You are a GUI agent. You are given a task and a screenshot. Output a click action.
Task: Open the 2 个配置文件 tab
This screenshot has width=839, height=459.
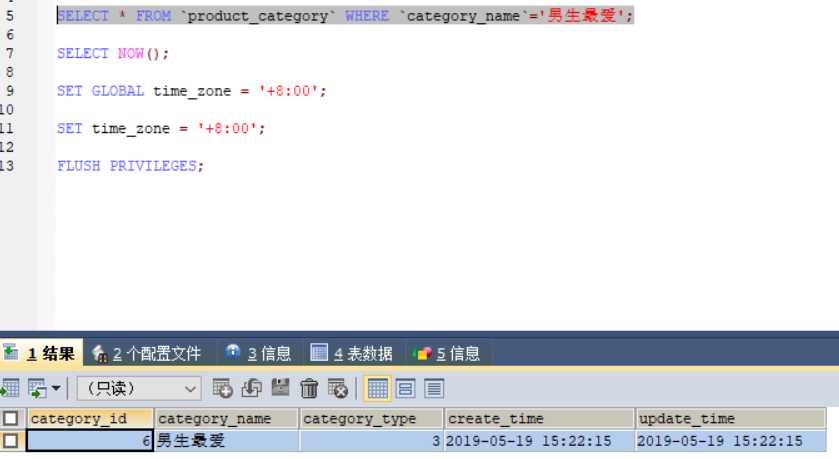pyautogui.click(x=149, y=353)
